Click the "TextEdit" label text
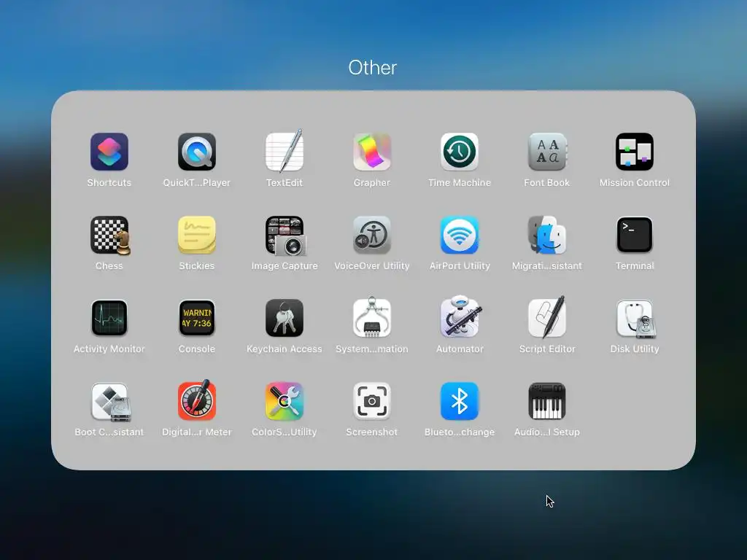The image size is (747, 560). coord(285,183)
